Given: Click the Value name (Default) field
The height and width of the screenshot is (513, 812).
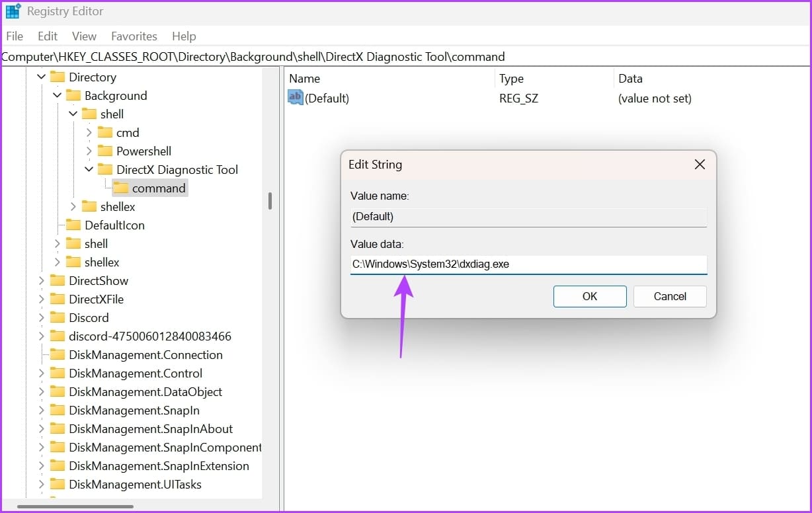Looking at the screenshot, I should (528, 217).
